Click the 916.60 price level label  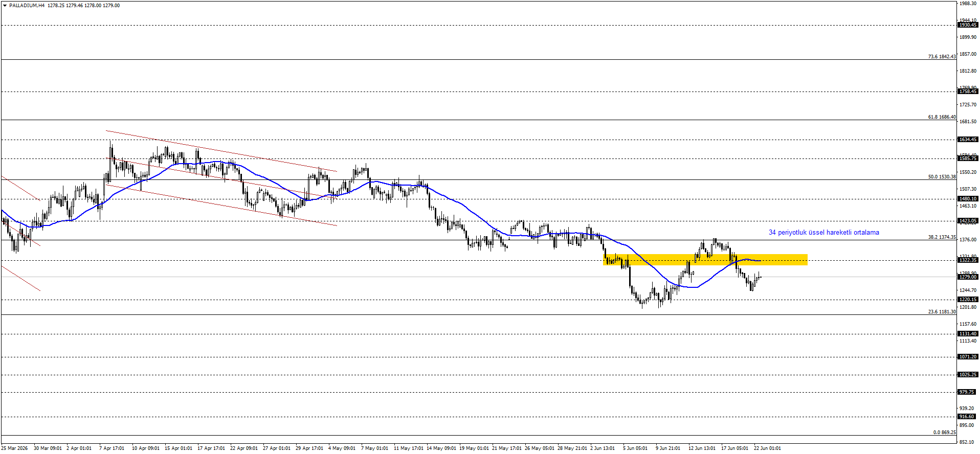(966, 417)
